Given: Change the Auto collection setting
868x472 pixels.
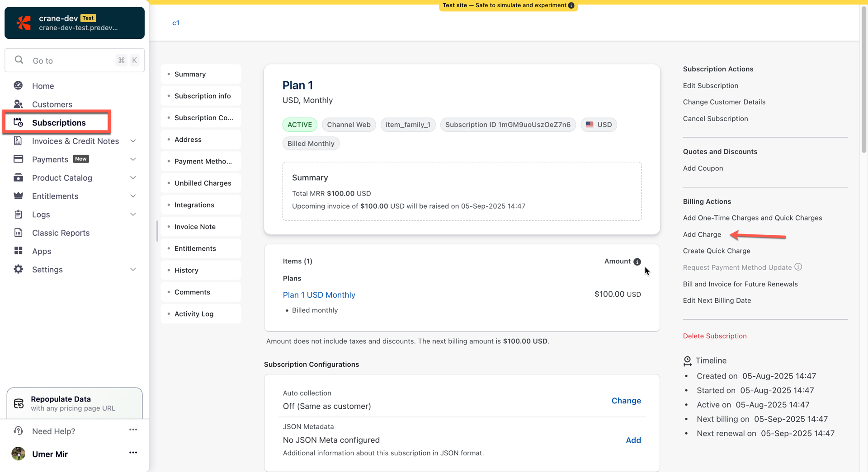Looking at the screenshot, I should pos(626,401).
